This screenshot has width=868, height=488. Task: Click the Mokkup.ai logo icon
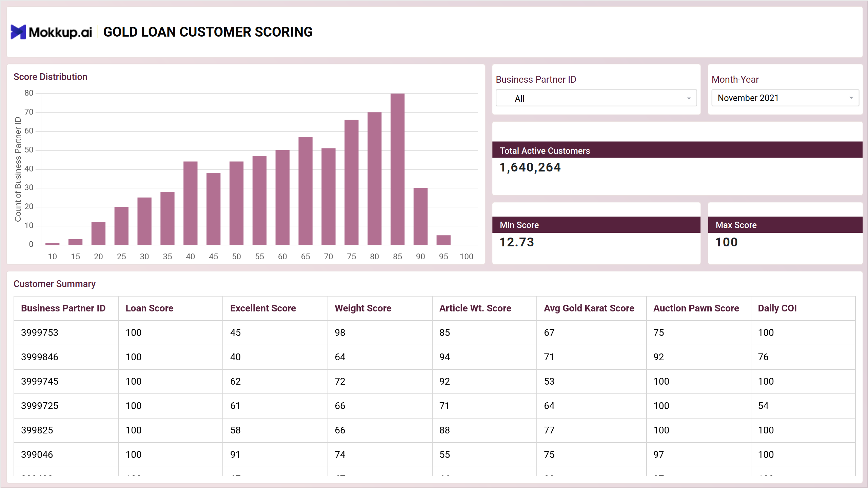[18, 32]
